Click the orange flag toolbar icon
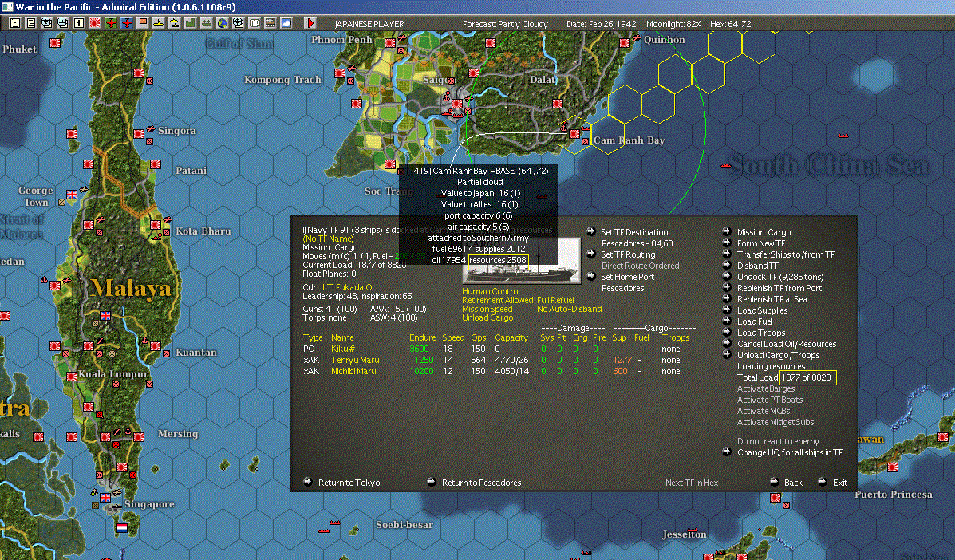This screenshot has width=955, height=560. (143, 23)
